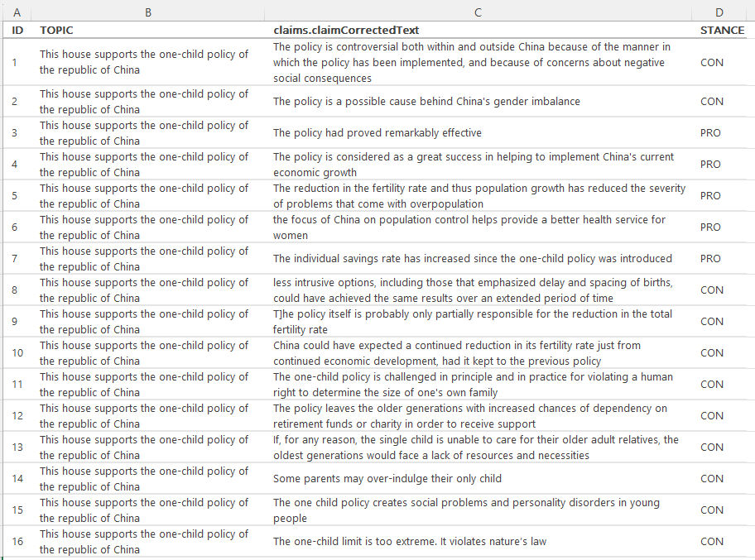Viewport: 755px width, 560px height.
Task: Select the cell with ID 11
Action: [17, 385]
